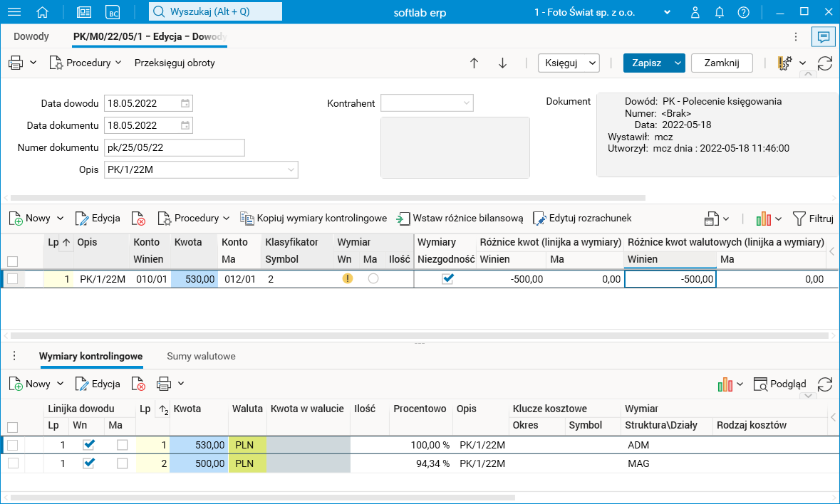The image size is (840, 504).
Task: Click the notifications bell icon
Action: (x=720, y=12)
